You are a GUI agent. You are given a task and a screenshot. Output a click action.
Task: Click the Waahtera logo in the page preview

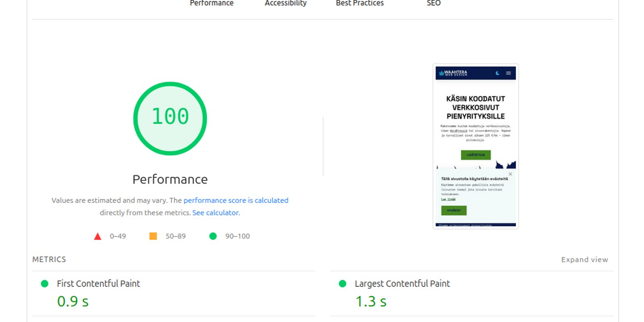coord(453,73)
